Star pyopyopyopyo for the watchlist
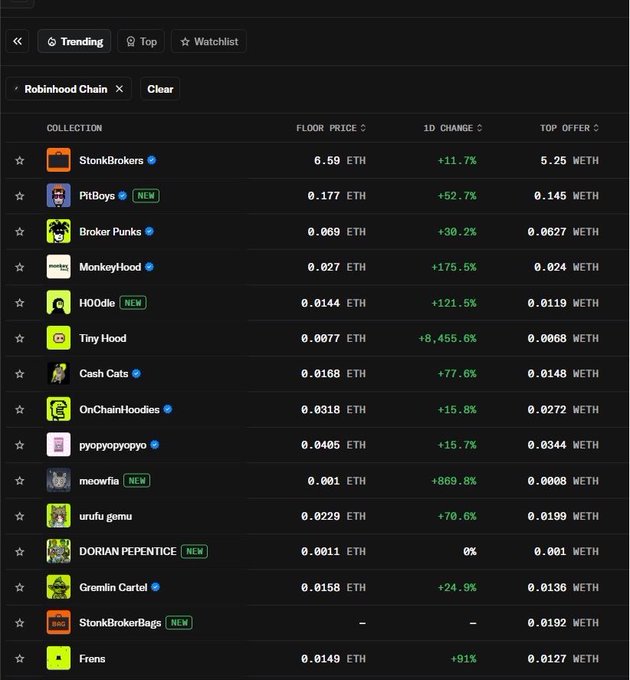The width and height of the screenshot is (630, 680). (x=20, y=445)
